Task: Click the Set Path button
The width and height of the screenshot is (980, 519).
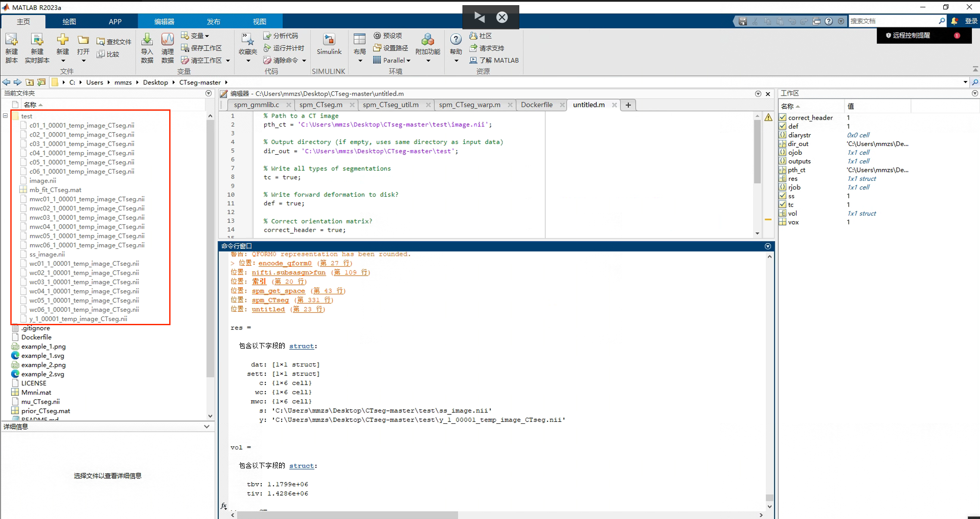Action: click(391, 48)
